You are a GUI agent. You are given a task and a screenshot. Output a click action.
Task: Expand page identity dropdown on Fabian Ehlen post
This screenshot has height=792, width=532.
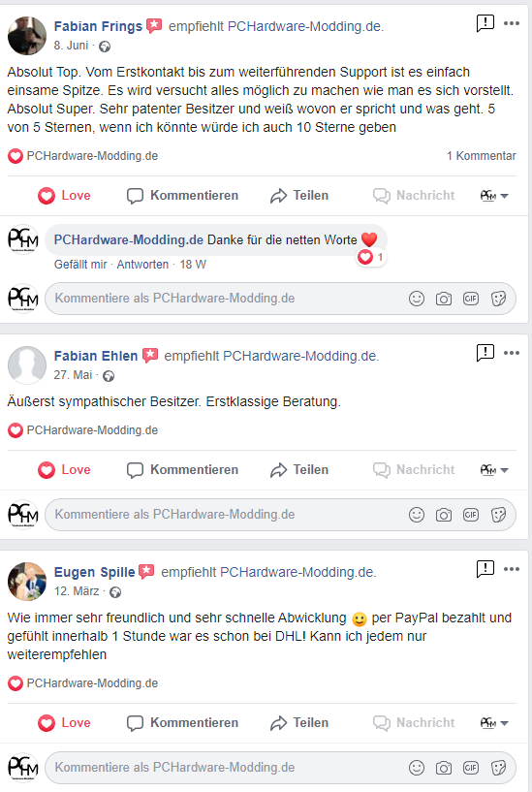click(494, 470)
